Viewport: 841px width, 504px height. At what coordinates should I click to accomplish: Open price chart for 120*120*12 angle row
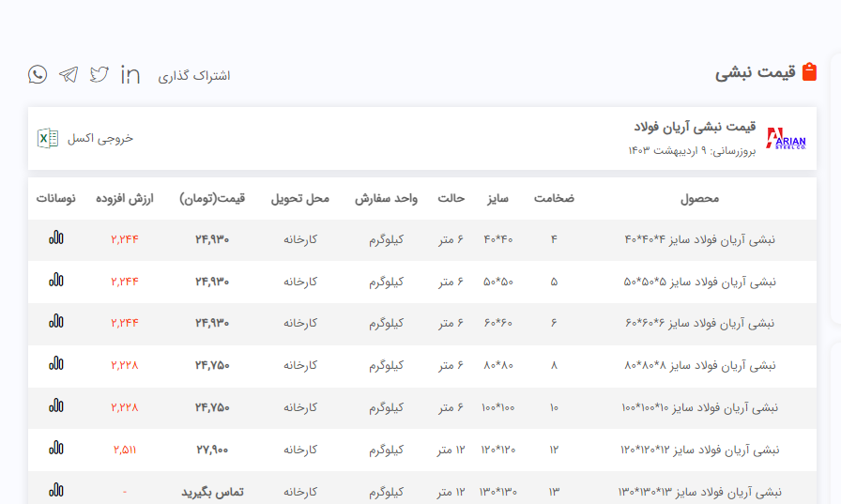[x=56, y=449]
